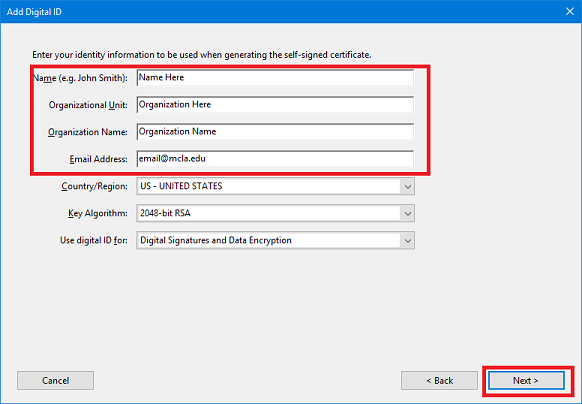Viewport: 582px width, 404px height.
Task: Open the Key Algorithm dropdown
Action: click(275, 213)
